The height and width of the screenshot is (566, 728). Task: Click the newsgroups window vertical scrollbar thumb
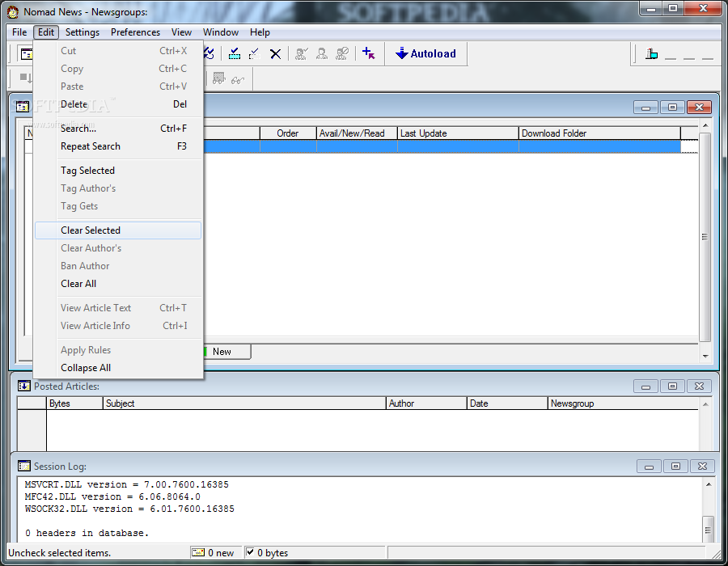705,237
